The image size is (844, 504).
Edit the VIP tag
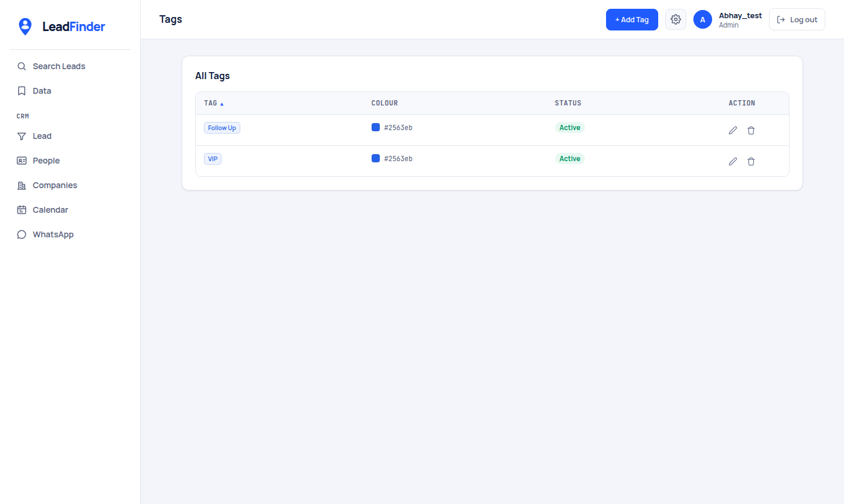coord(733,161)
